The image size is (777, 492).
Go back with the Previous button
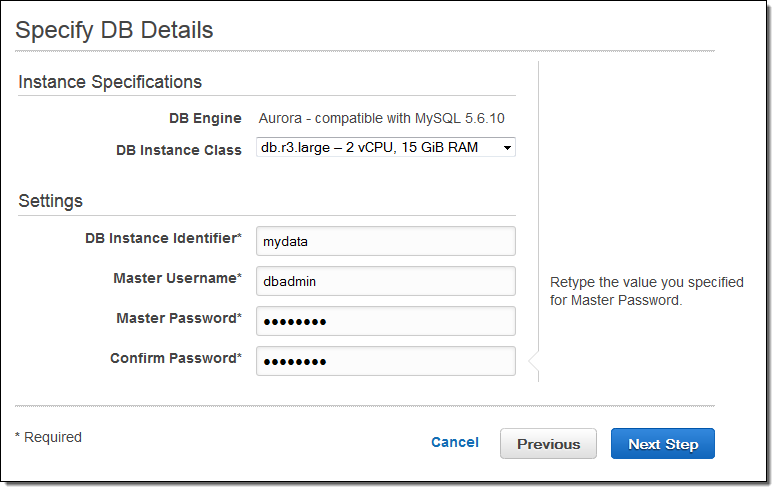[548, 444]
